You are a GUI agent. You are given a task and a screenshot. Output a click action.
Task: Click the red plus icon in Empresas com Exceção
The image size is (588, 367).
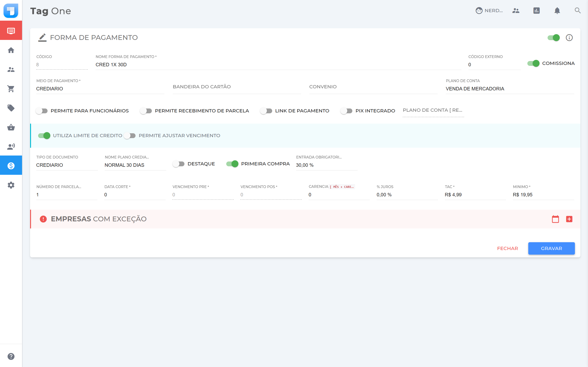569,219
